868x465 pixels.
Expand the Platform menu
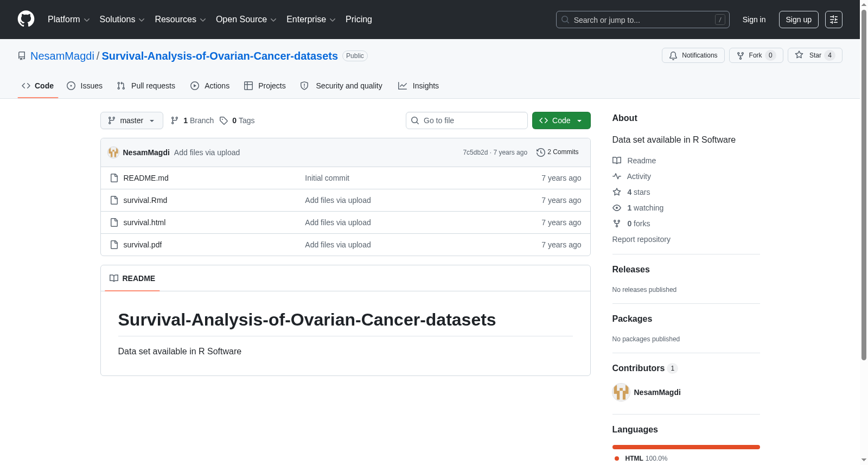68,20
